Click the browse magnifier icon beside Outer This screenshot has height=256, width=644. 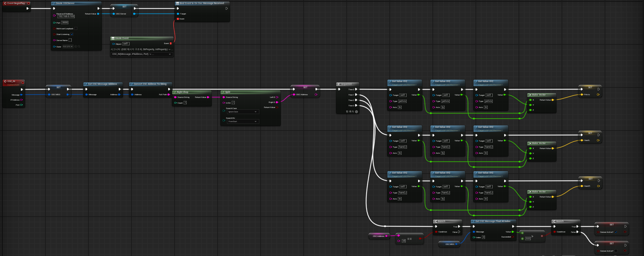pyautogui.click(x=79, y=46)
